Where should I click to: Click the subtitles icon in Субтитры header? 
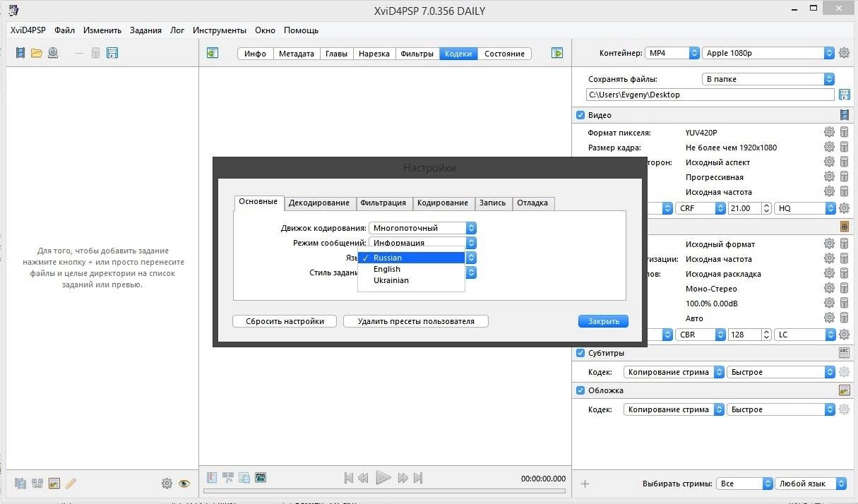coord(844,353)
